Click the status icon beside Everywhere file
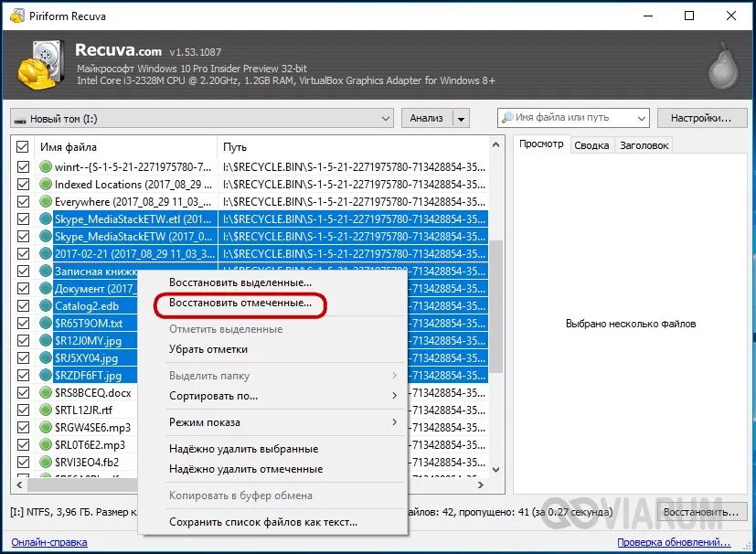756x554 pixels. click(x=46, y=201)
